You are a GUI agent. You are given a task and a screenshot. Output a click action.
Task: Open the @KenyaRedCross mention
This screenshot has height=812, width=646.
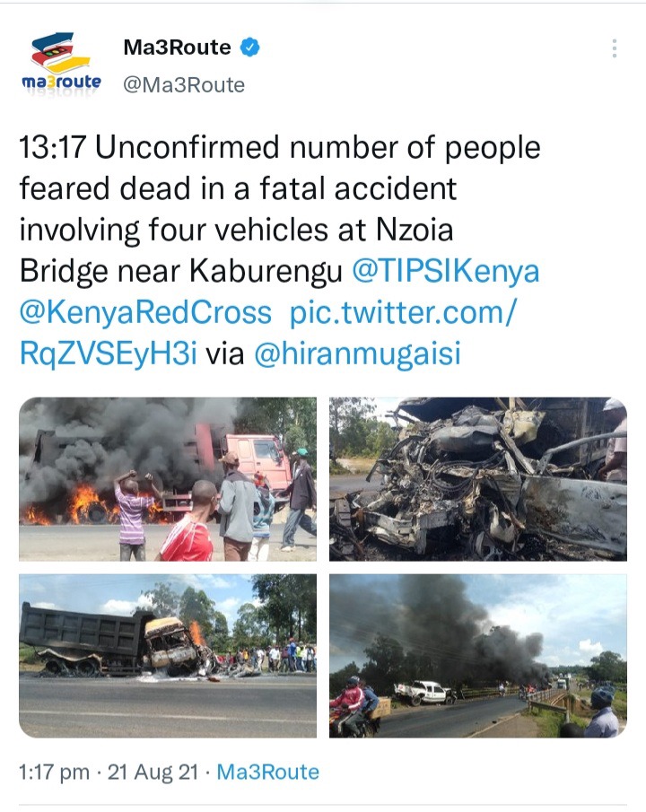(x=145, y=312)
